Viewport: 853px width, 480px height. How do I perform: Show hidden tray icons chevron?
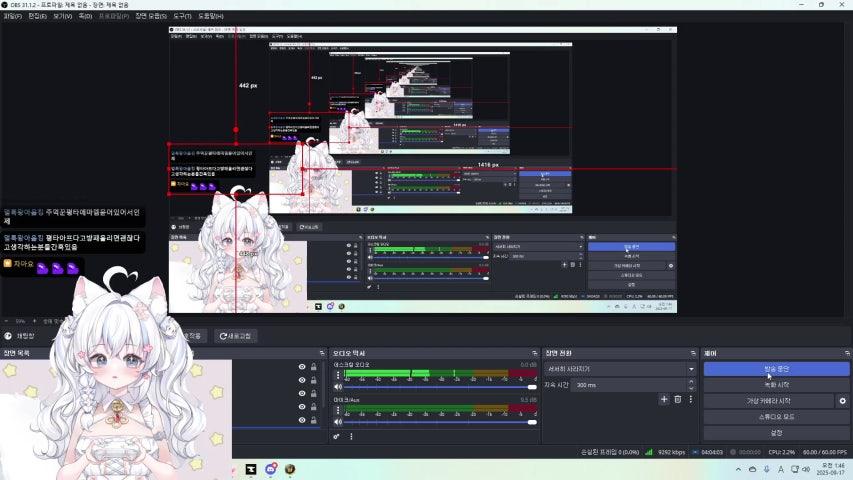(x=738, y=469)
